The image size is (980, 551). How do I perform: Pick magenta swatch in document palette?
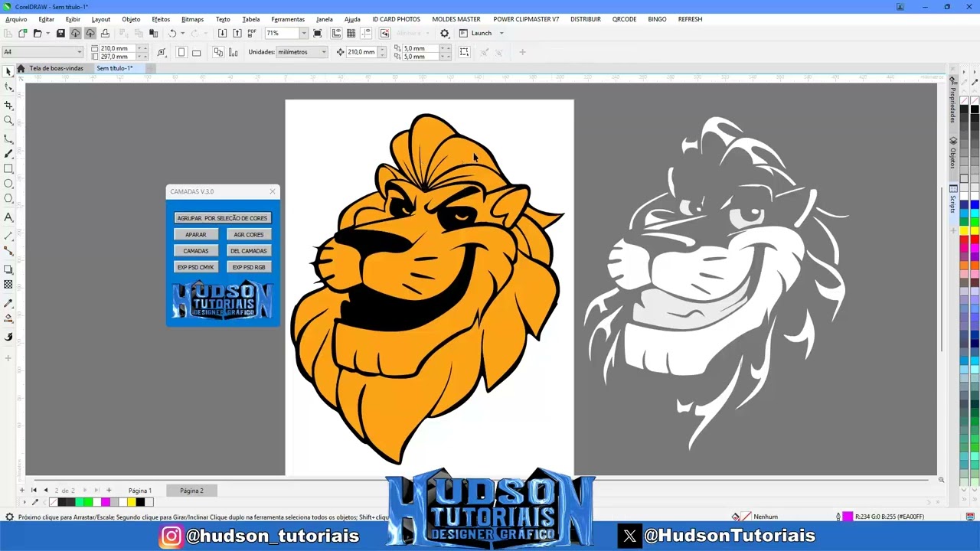point(106,502)
